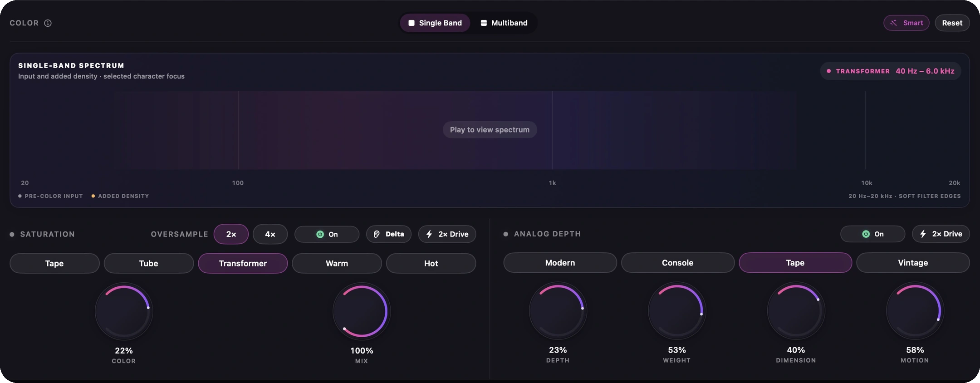The image size is (980, 383).
Task: Click the 20 Hz–20 kHz soft filter edges text
Action: click(905, 196)
